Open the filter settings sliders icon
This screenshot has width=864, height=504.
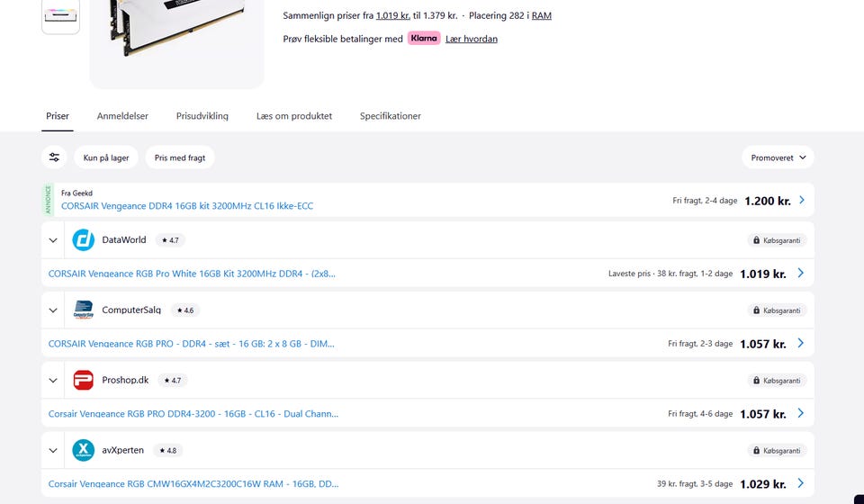point(55,157)
